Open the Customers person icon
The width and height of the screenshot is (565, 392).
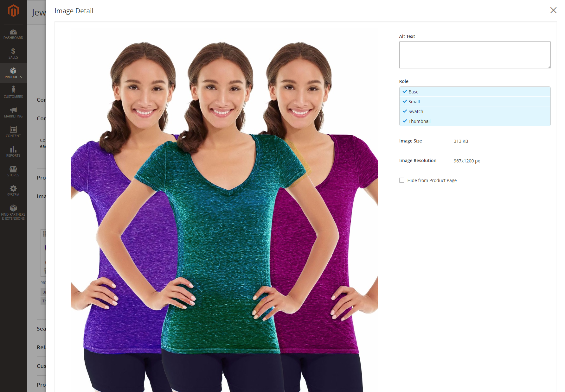(13, 90)
